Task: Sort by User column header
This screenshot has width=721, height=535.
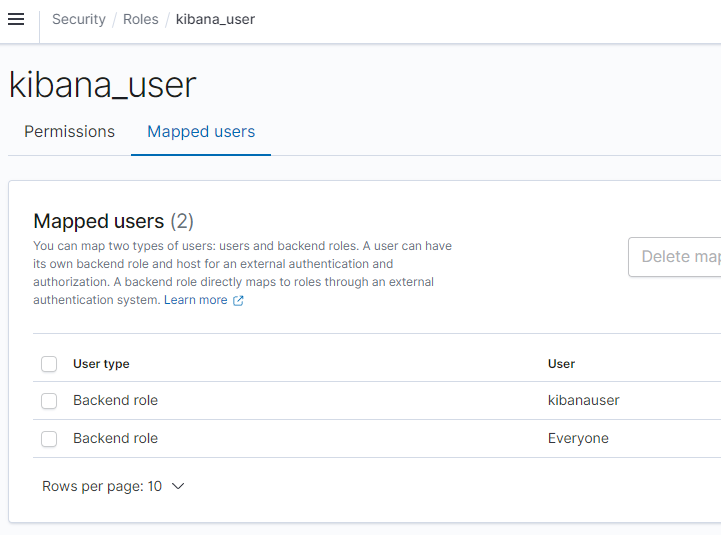Action: (x=561, y=364)
